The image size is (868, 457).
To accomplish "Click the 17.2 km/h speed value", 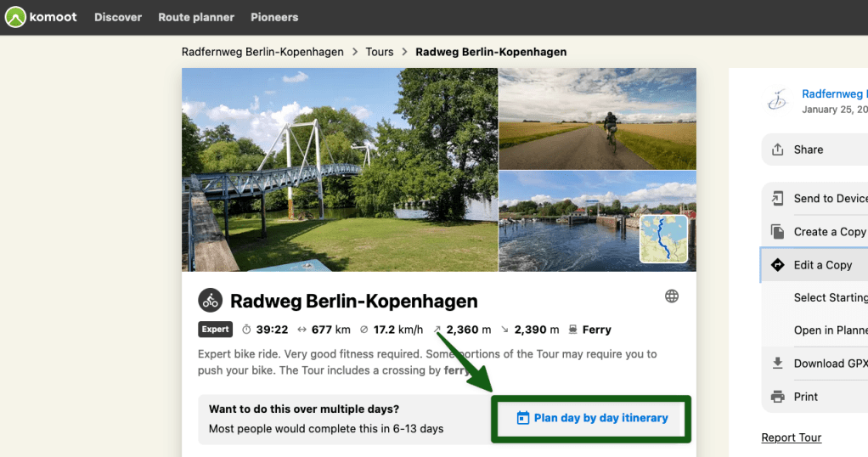I will point(398,330).
